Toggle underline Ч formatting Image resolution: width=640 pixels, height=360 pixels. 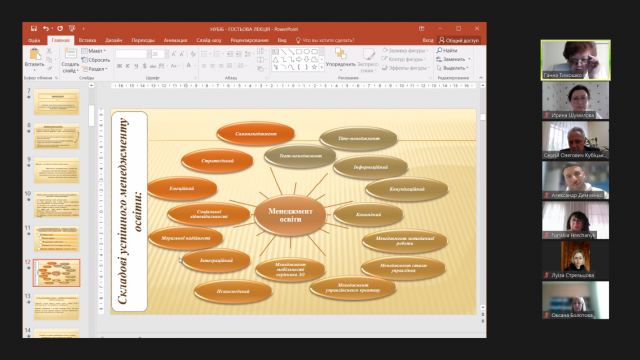pyautogui.click(x=136, y=66)
